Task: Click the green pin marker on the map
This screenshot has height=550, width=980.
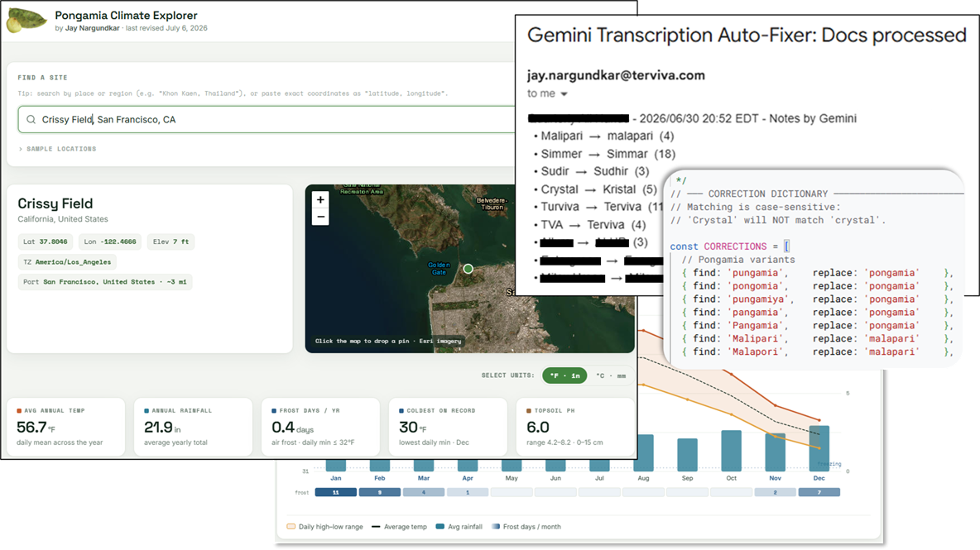Action: (468, 269)
